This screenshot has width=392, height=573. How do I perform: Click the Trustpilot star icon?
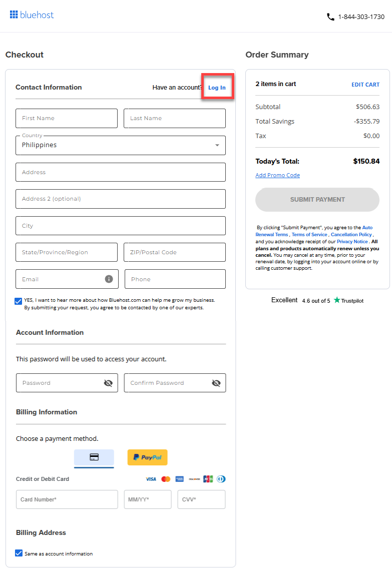pos(338,300)
